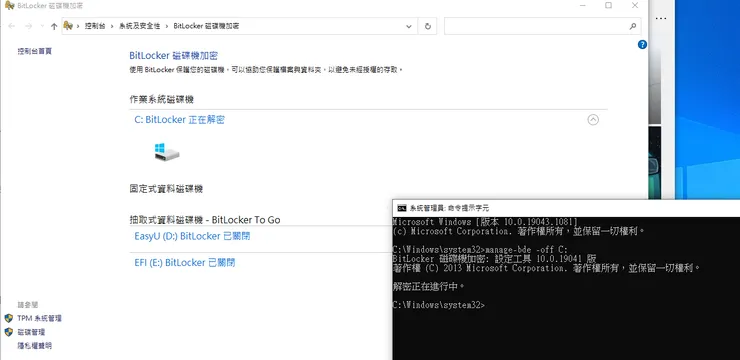The width and height of the screenshot is (740, 360).
Task: Select BitLocker 磁碟機加密 breadcrumb
Action: pos(206,26)
